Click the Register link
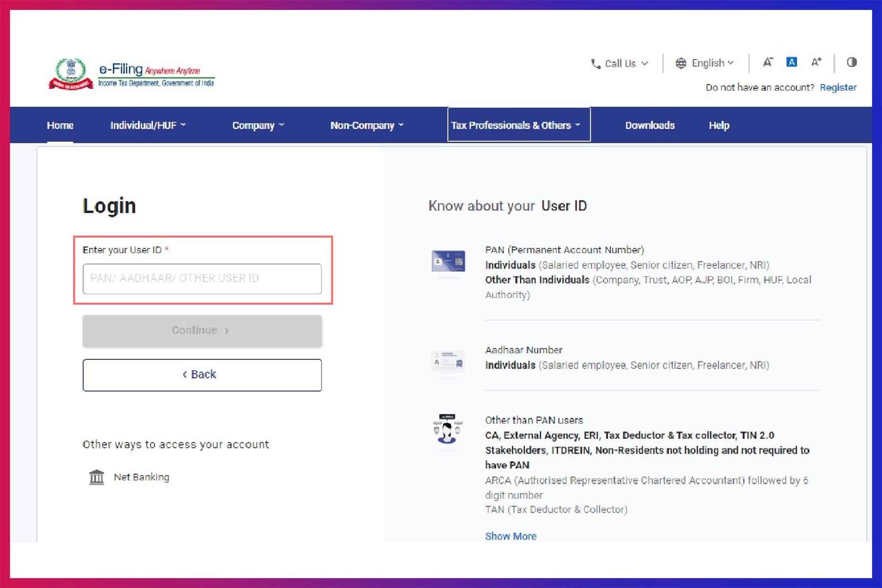This screenshot has width=882, height=588. tap(838, 87)
